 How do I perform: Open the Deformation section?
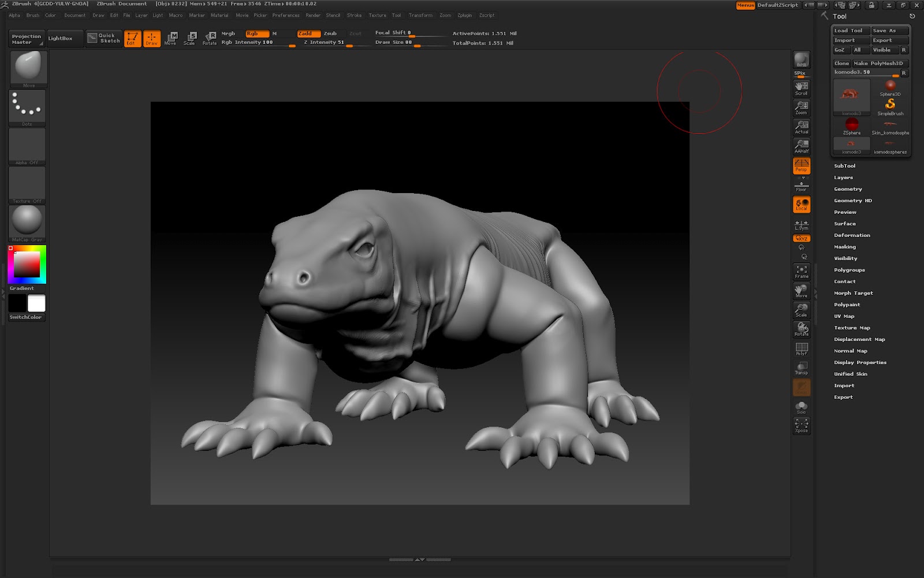point(852,235)
